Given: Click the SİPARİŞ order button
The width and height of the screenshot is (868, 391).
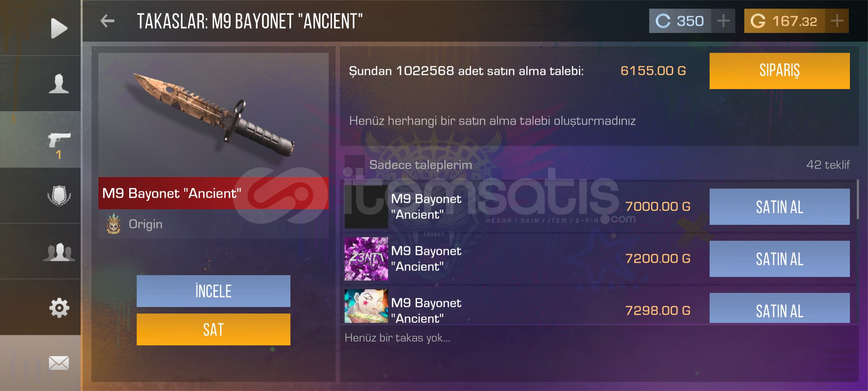Looking at the screenshot, I should tap(779, 71).
